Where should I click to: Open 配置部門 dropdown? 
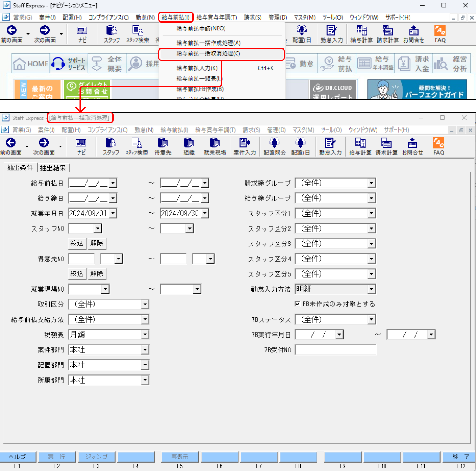pyautogui.click(x=145, y=365)
